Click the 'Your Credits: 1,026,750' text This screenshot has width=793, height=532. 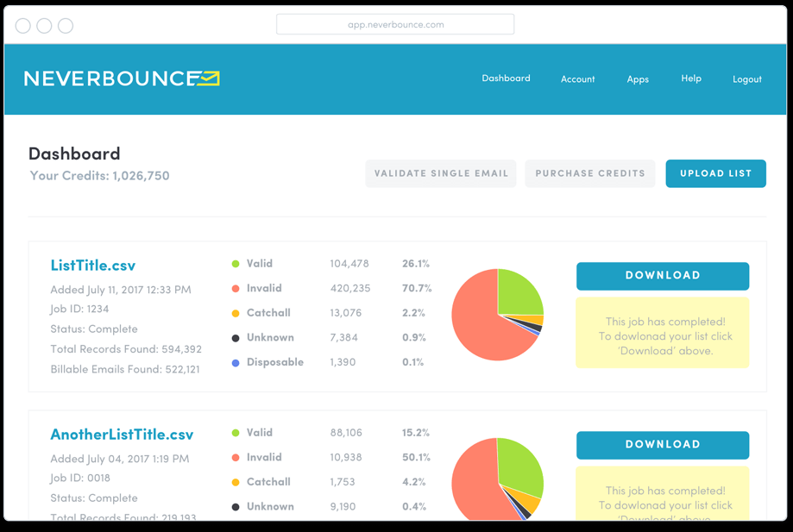[99, 176]
